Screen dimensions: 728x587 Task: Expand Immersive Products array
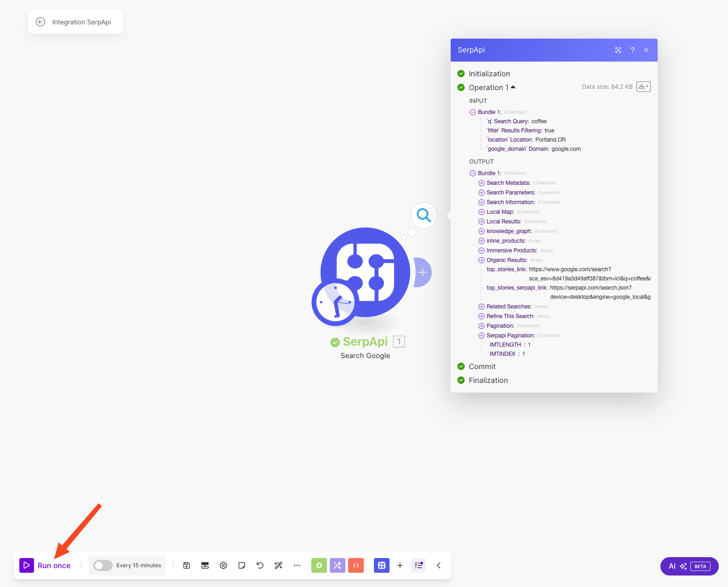[482, 251]
